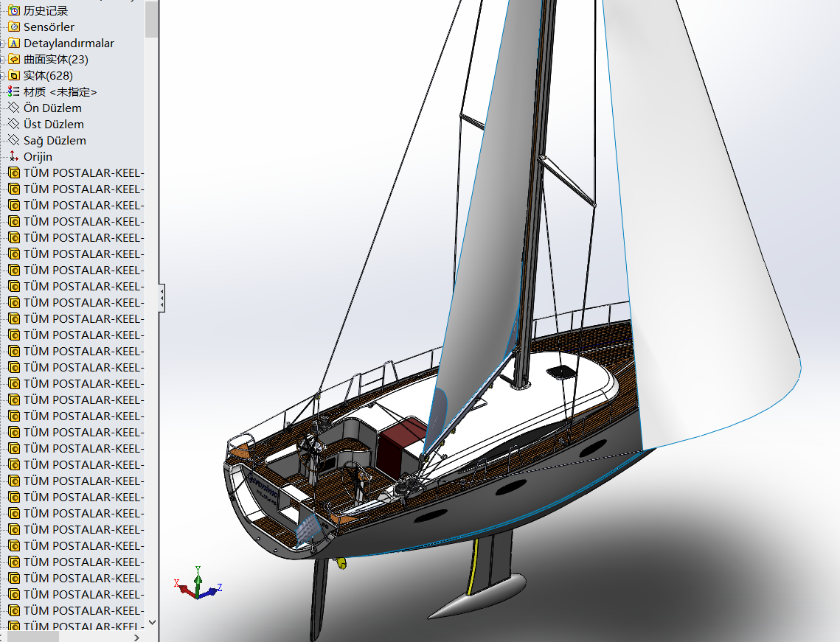Select the 实体(628) solid bodies folder icon
The image size is (840, 642).
[x=15, y=75]
